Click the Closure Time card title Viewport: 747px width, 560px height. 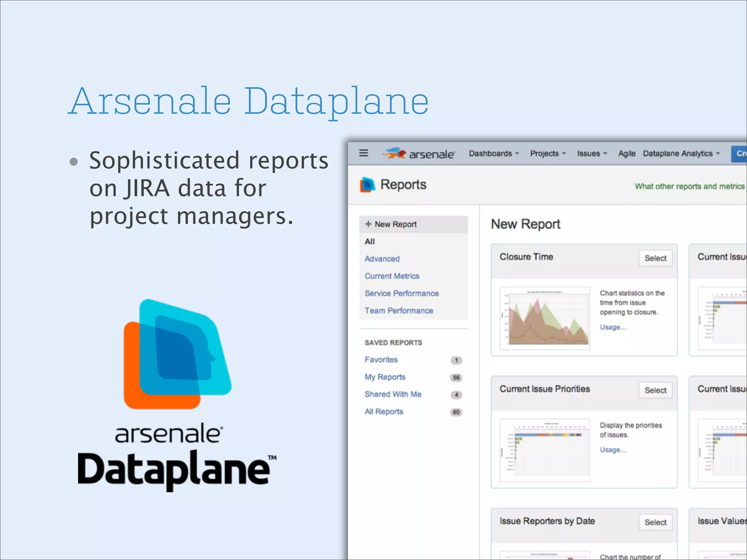coord(526,257)
